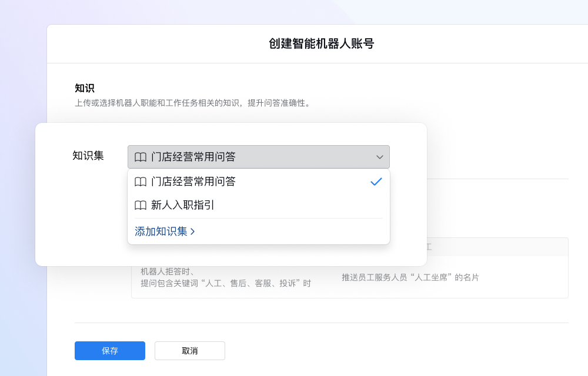Click the book icon beside 新人入职指引

pyautogui.click(x=141, y=206)
